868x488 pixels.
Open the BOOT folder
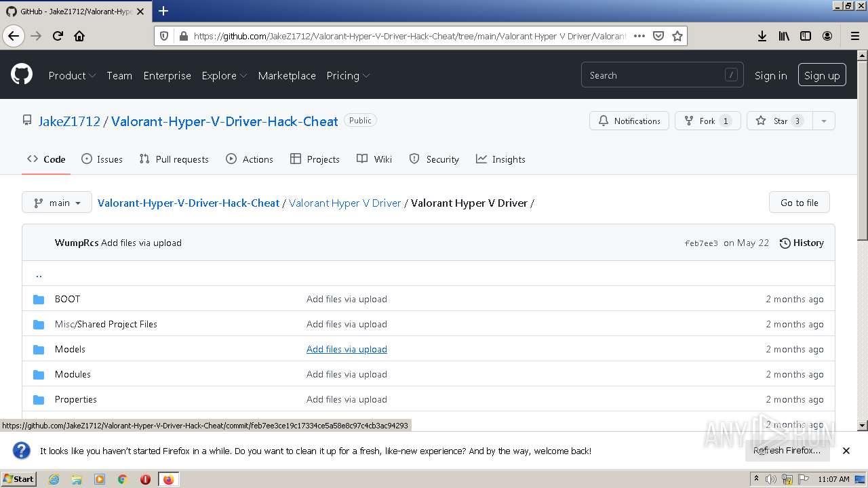pyautogui.click(x=67, y=299)
